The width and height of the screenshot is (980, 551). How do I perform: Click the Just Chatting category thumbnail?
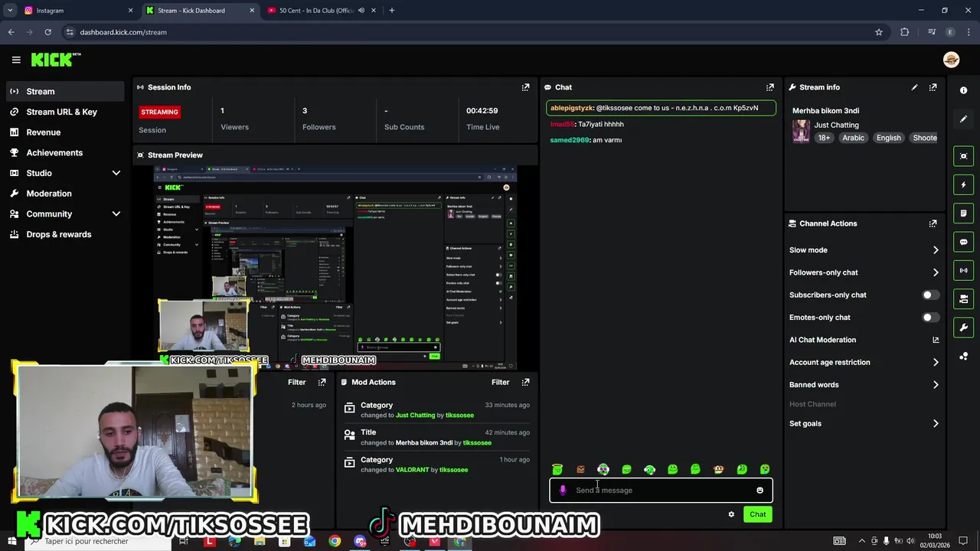point(801,131)
